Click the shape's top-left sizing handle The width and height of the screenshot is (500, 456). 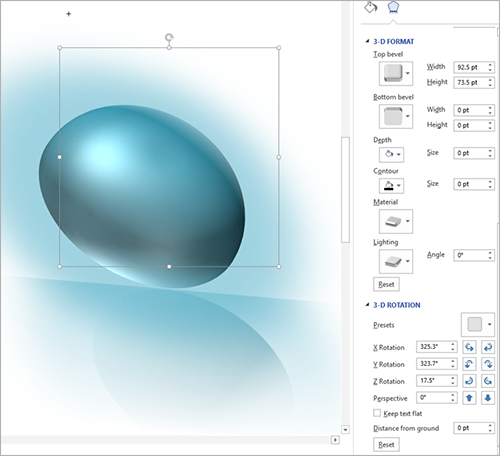pos(60,48)
